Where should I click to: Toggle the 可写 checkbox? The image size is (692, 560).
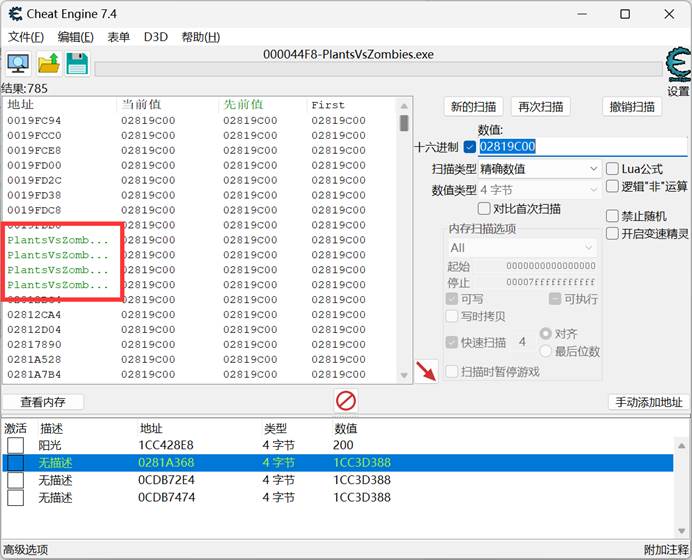pos(452,299)
